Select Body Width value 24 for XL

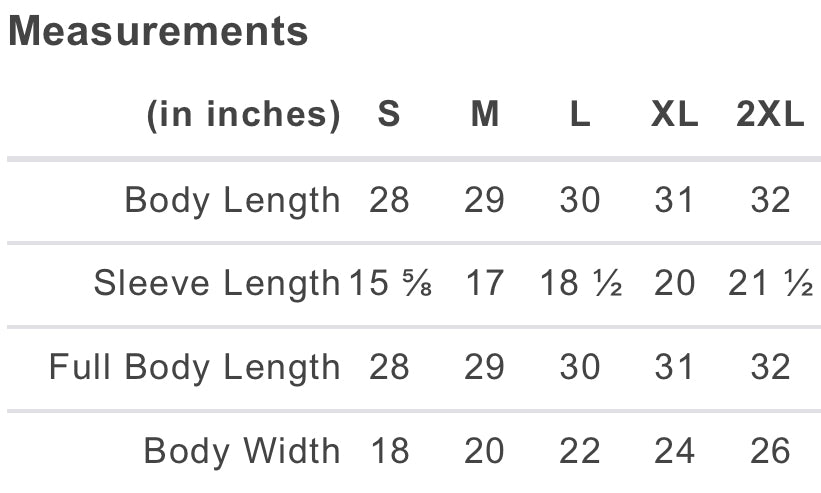coord(675,451)
